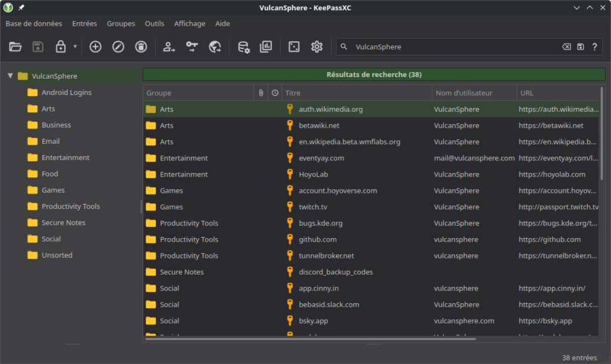This screenshot has width=611, height=364.
Task: Clear the search field text
Action: coord(567,47)
